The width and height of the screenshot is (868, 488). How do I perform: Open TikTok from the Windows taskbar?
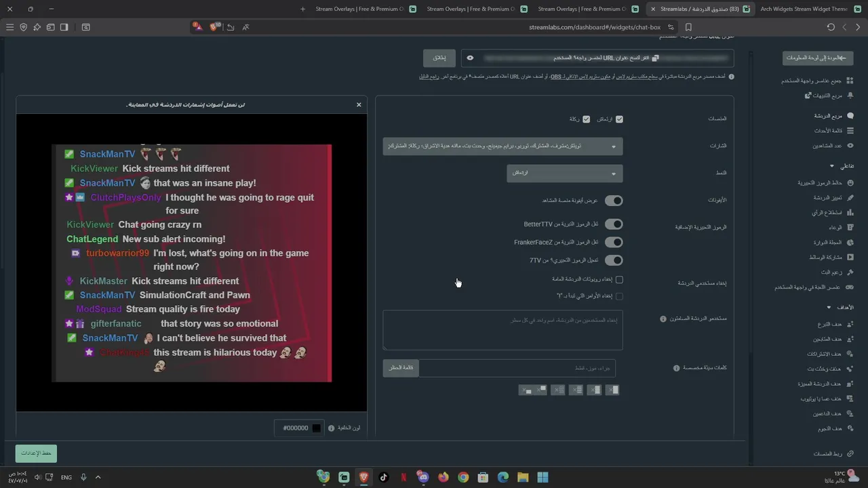click(383, 477)
